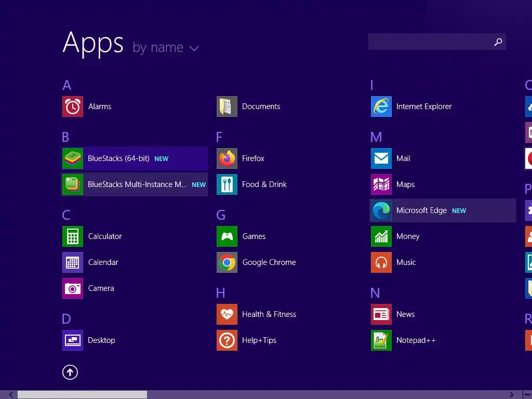Open the Calculator app icon
Image resolution: width=532 pixels, height=399 pixels.
pyautogui.click(x=73, y=236)
